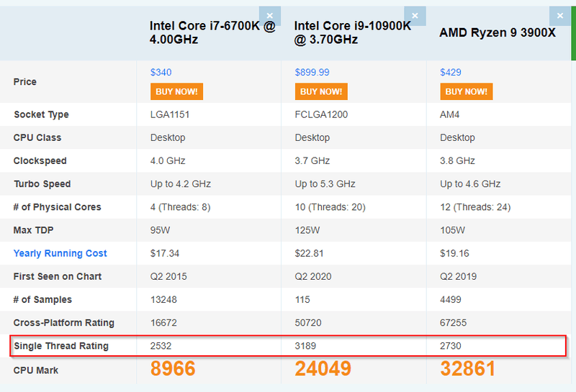Click the 24049 CPU Mark score
The width and height of the screenshot is (576, 392).
point(323,368)
